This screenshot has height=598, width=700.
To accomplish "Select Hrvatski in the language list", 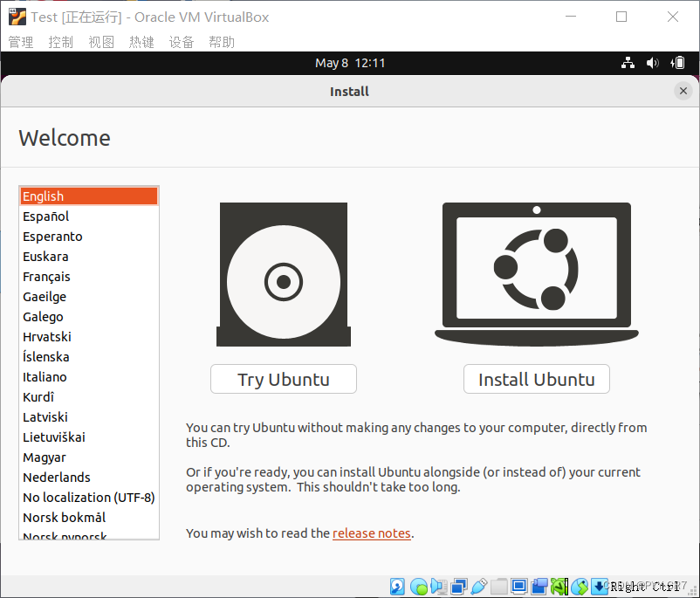I will 89,337.
